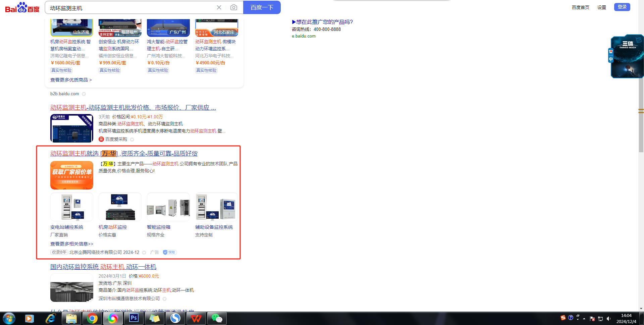644x325 pixels.
Task: Click the gray icon after 深圳市纵横通信息技术有限公司
Action: [164, 299]
